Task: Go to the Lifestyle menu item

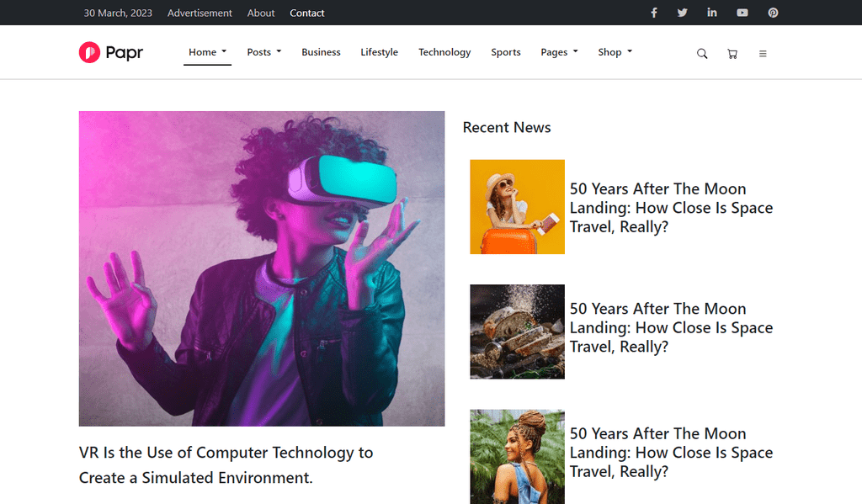Action: point(380,52)
